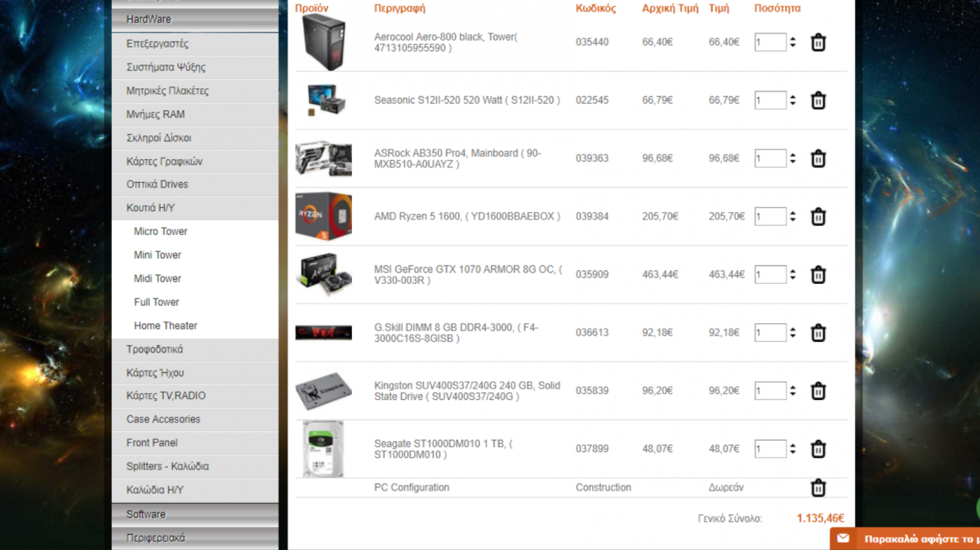
Task: Open the Οπτικά Drives category
Action: coord(195,184)
